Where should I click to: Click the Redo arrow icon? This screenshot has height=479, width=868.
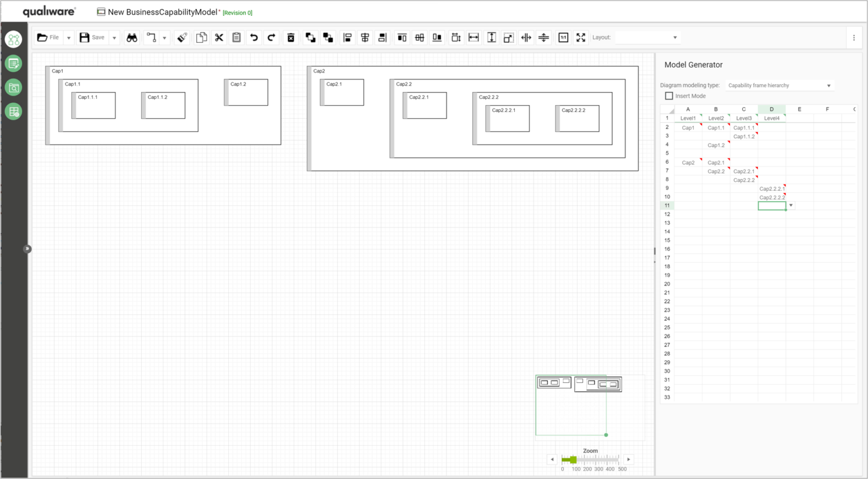[x=271, y=37]
